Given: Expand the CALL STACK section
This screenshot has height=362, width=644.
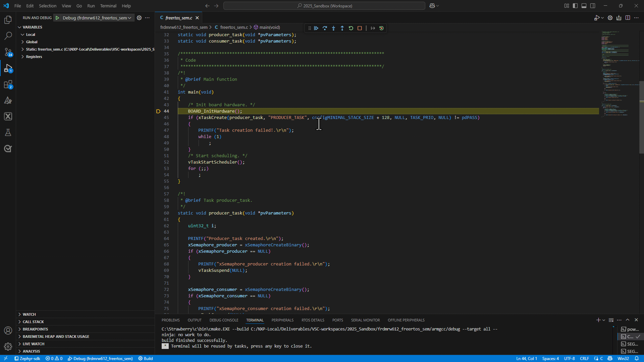Looking at the screenshot, I should (x=33, y=322).
